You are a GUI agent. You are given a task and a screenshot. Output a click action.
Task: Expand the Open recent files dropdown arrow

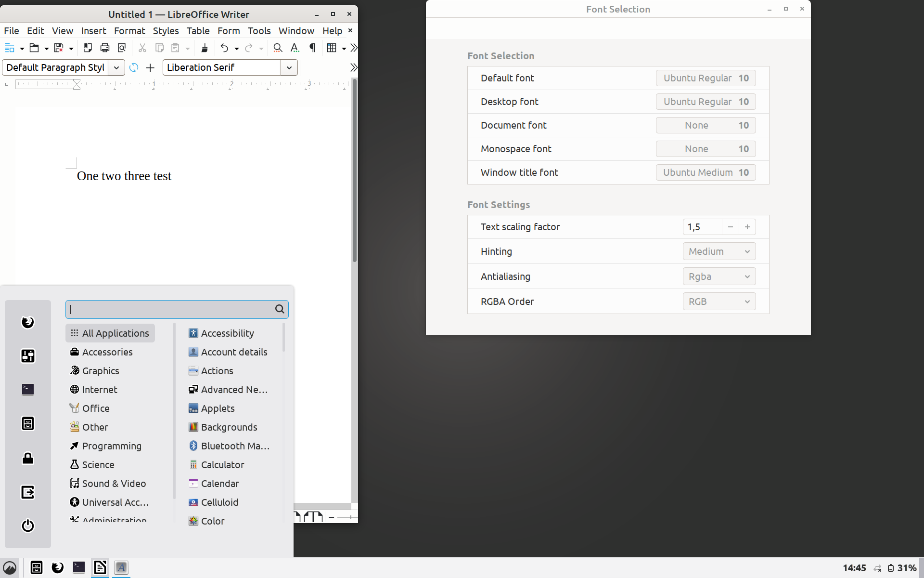coord(46,48)
